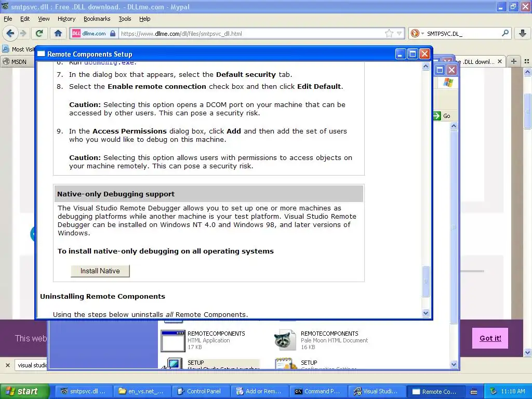Open the tab groups grid icon

527,61
